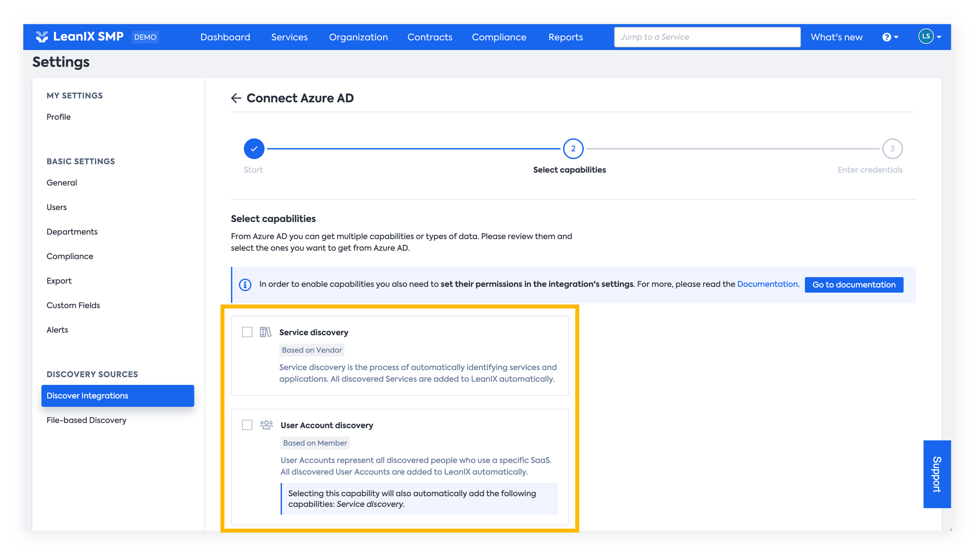Image resolution: width=980 pixels, height=560 pixels.
Task: Open the help question mark menu
Action: click(x=890, y=37)
